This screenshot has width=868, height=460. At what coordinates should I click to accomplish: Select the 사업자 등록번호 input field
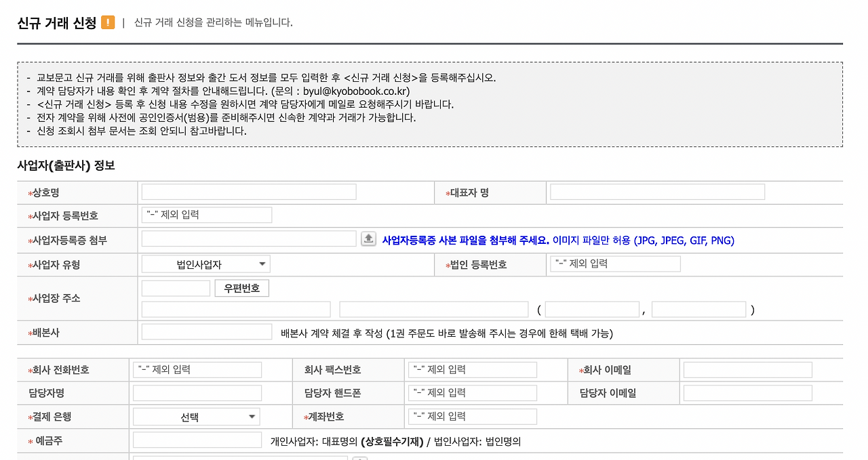click(x=205, y=214)
